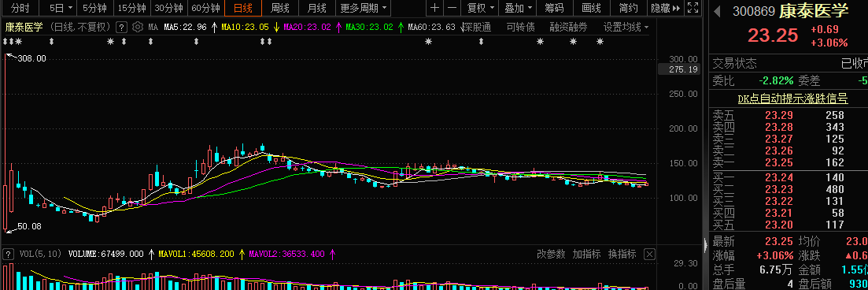This screenshot has width=868, height=290.
Task: Switch to 分时 intraday tab
Action: point(20,8)
